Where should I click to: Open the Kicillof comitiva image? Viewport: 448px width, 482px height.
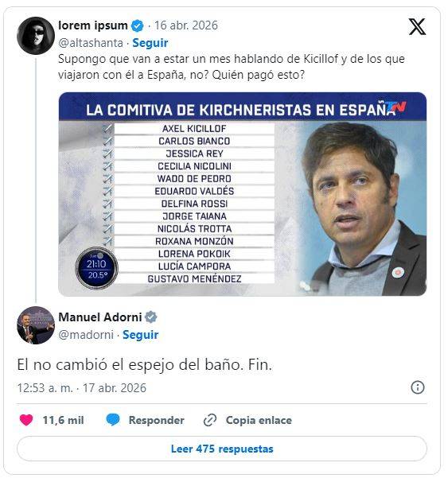(x=242, y=194)
